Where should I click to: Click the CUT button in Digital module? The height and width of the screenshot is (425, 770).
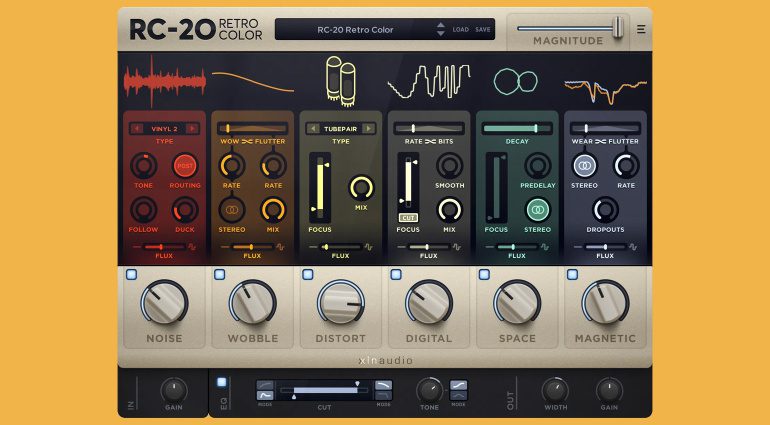pyautogui.click(x=408, y=217)
